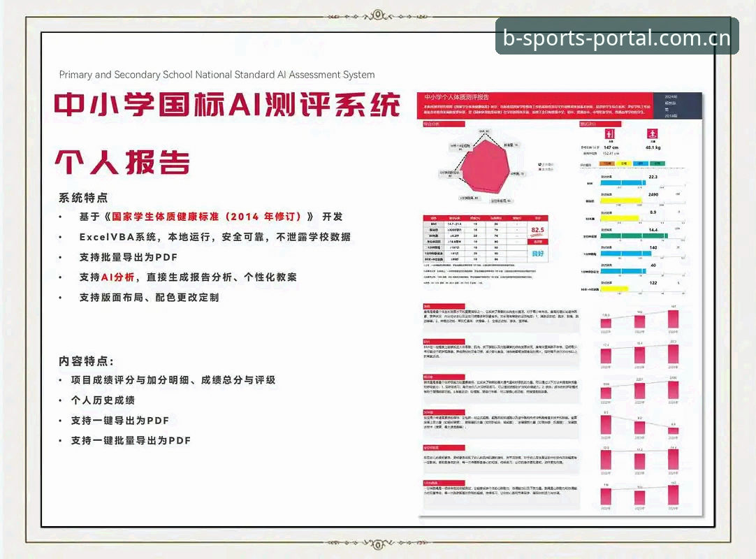Click the red radar chart polygon
The height and width of the screenshot is (559, 756).
(x=485, y=166)
